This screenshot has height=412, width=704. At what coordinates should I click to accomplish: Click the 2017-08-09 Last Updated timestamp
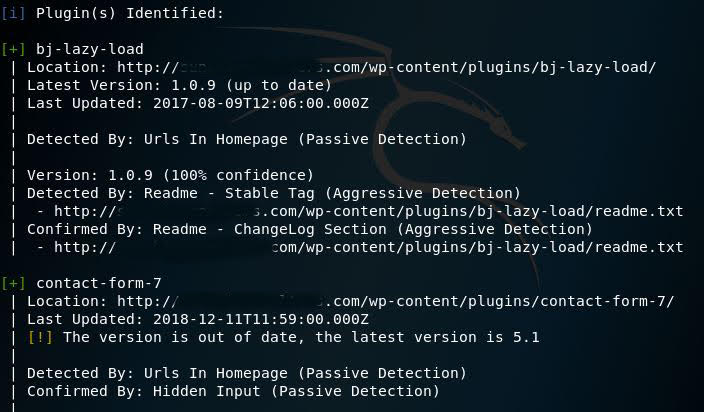pos(260,103)
